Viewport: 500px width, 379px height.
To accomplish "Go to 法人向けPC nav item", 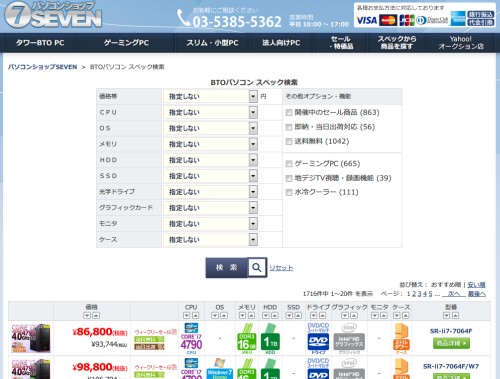I will tap(281, 43).
